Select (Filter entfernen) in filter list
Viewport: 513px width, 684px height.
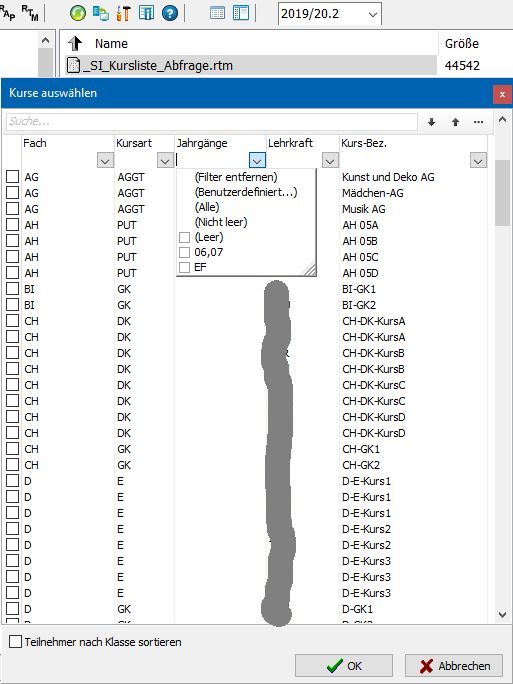[236, 177]
